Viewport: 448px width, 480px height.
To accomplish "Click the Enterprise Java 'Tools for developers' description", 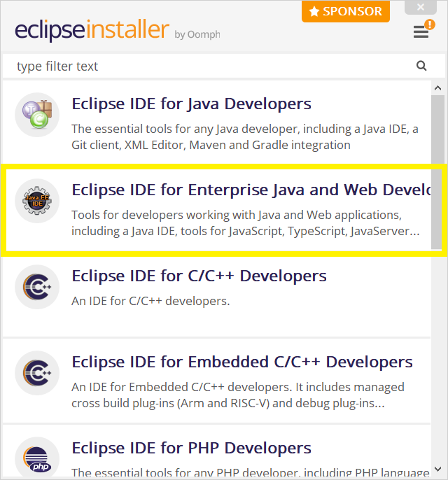I will click(x=245, y=223).
